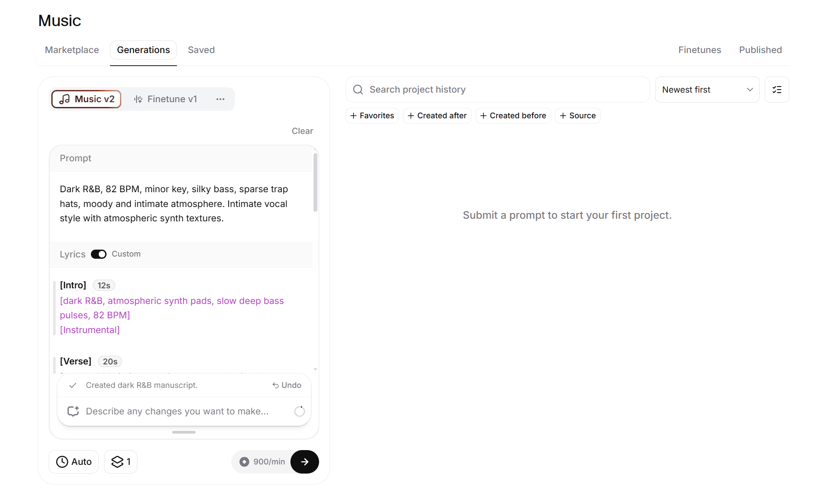This screenshot has height=504, width=820.
Task: Click the 900/min credits indicator
Action: pos(263,461)
